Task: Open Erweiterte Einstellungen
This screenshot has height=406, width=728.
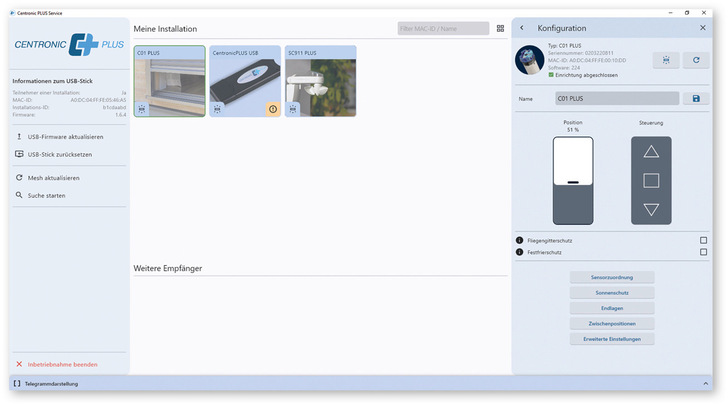Action: point(612,339)
